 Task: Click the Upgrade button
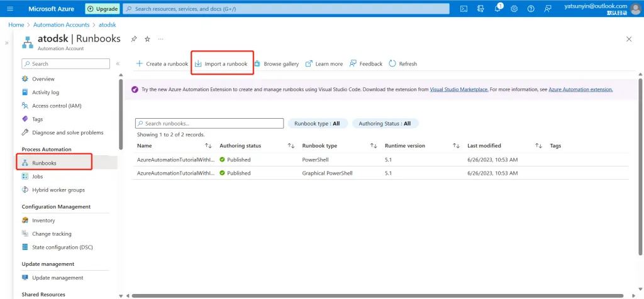coord(103,9)
